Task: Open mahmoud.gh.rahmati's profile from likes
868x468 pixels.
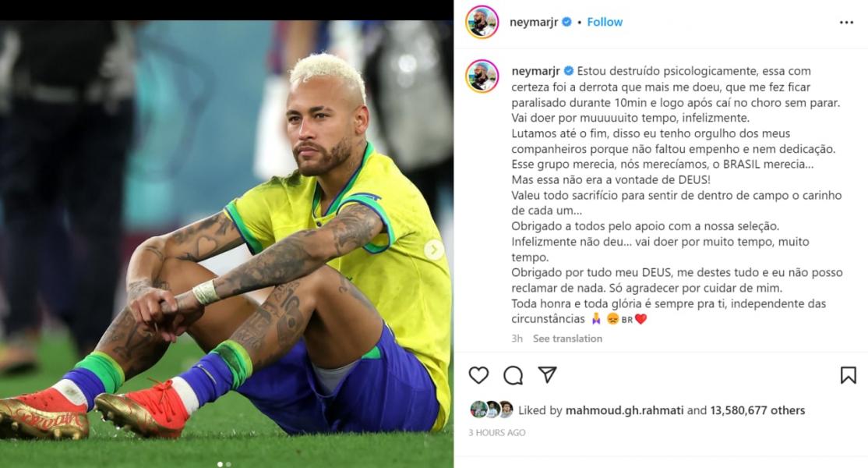Action: pyautogui.click(x=624, y=410)
